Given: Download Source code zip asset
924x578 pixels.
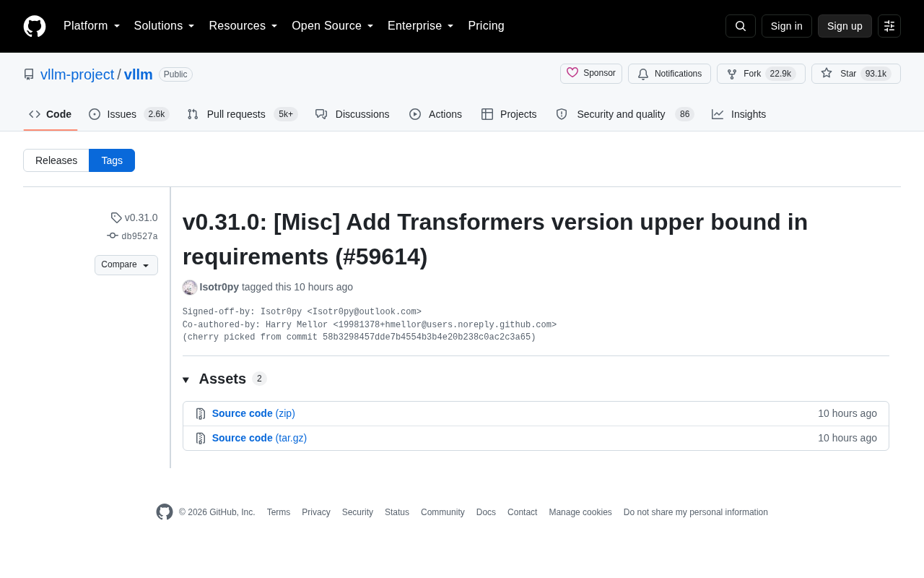Looking at the screenshot, I should pyautogui.click(x=253, y=413).
